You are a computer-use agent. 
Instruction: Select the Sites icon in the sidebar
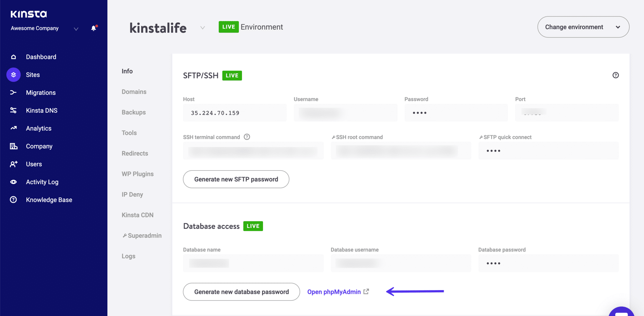(x=13, y=75)
